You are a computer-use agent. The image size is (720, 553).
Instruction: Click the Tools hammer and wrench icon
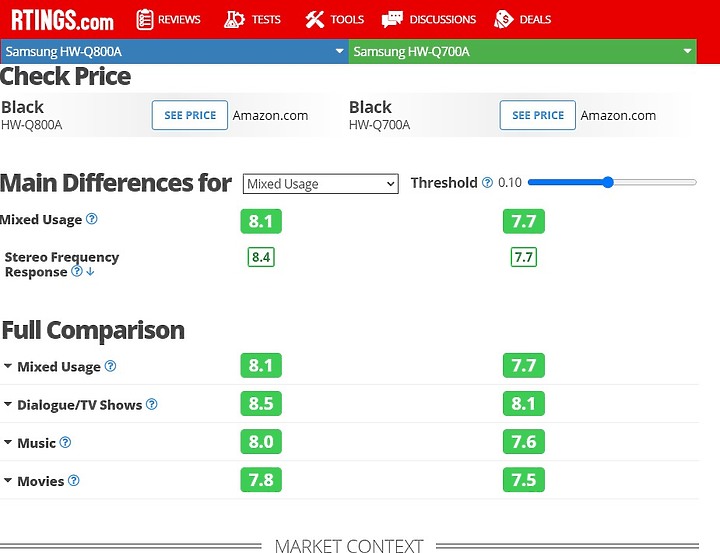pos(315,19)
